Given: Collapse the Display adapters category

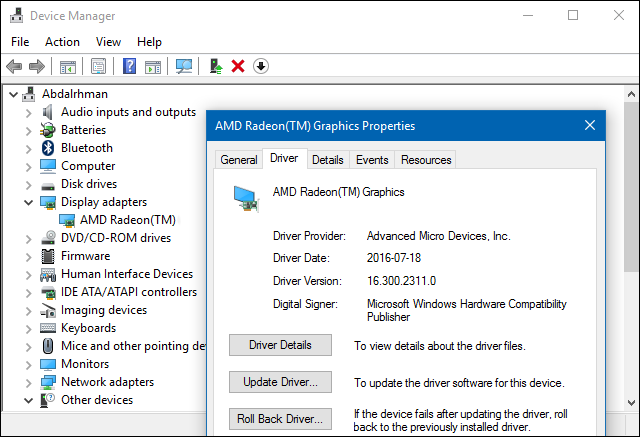Looking at the screenshot, I should (x=29, y=202).
